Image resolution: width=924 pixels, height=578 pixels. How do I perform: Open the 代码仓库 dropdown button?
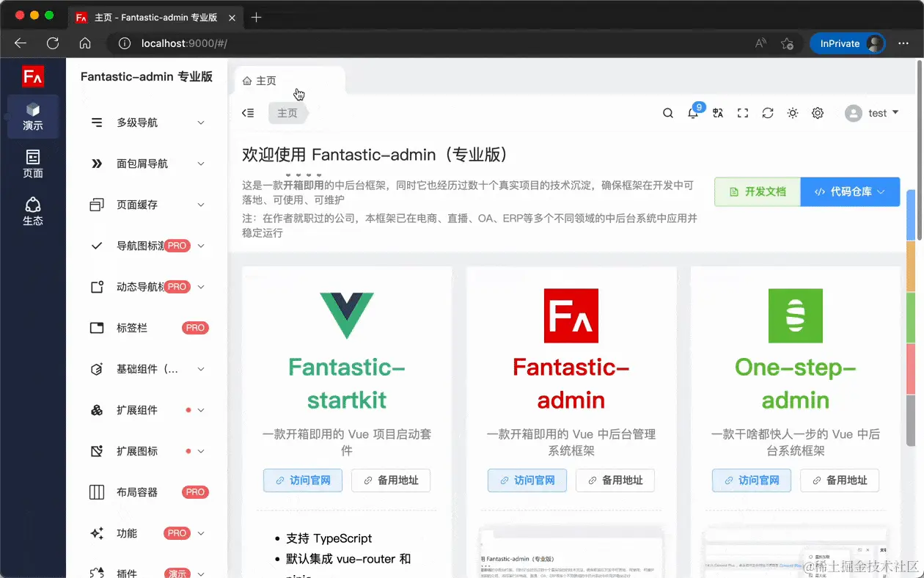850,191
